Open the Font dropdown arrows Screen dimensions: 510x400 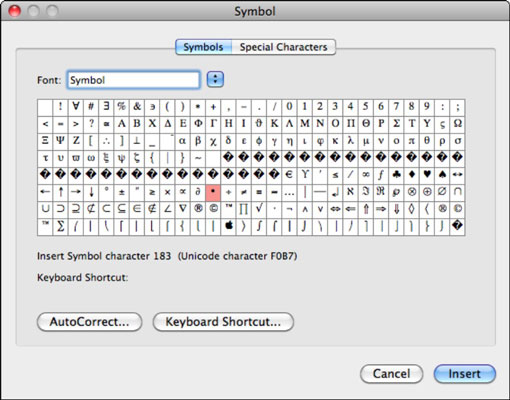coord(215,79)
